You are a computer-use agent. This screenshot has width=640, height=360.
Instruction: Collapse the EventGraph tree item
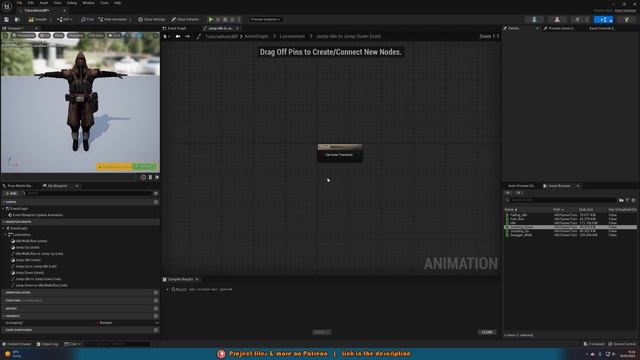pos(4,209)
